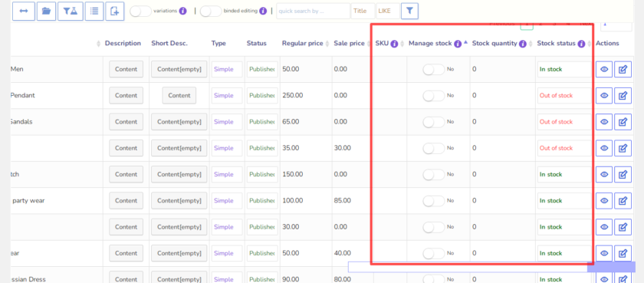Click the list view toolbar icon
The width and height of the screenshot is (644, 283).
94,11
